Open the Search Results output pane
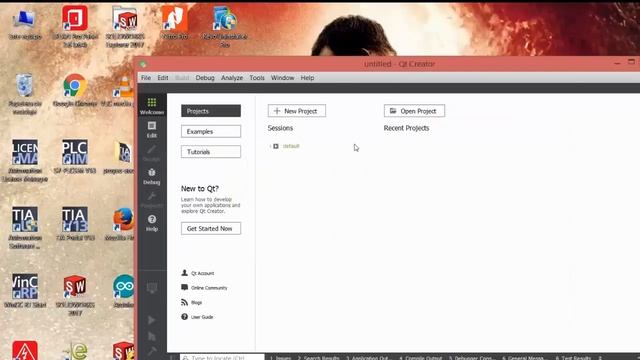The image size is (640, 360). [x=318, y=358]
